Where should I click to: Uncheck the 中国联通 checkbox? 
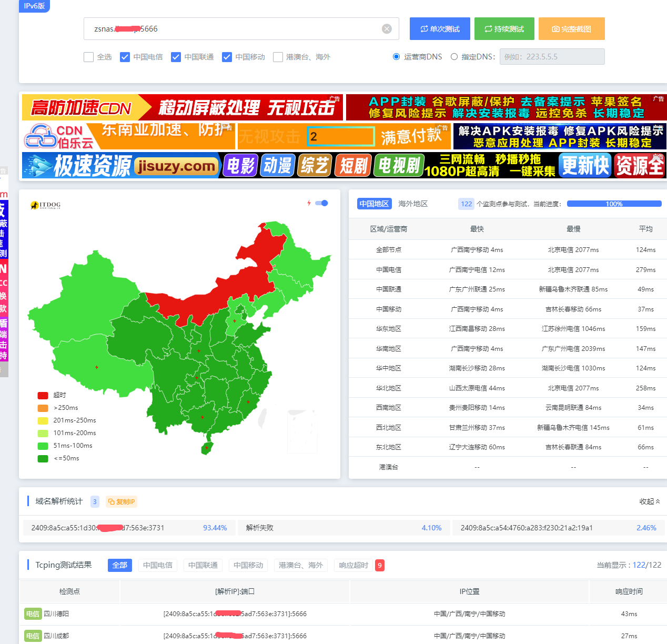[176, 57]
